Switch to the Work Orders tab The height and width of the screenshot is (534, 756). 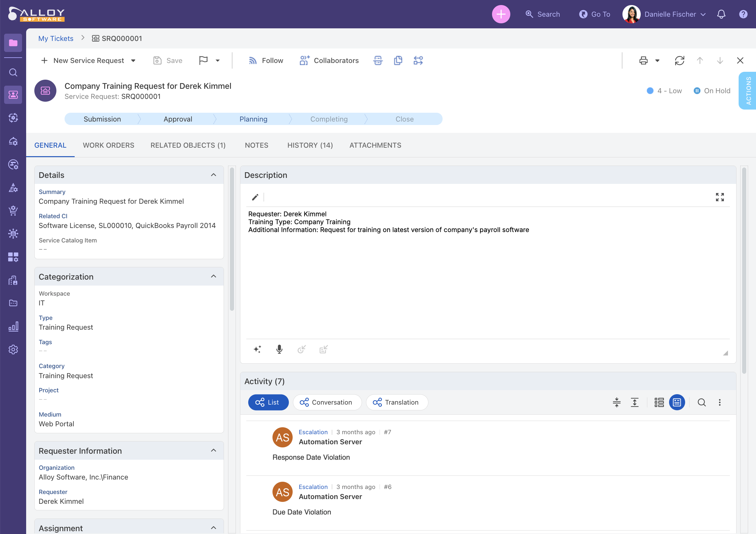point(108,145)
